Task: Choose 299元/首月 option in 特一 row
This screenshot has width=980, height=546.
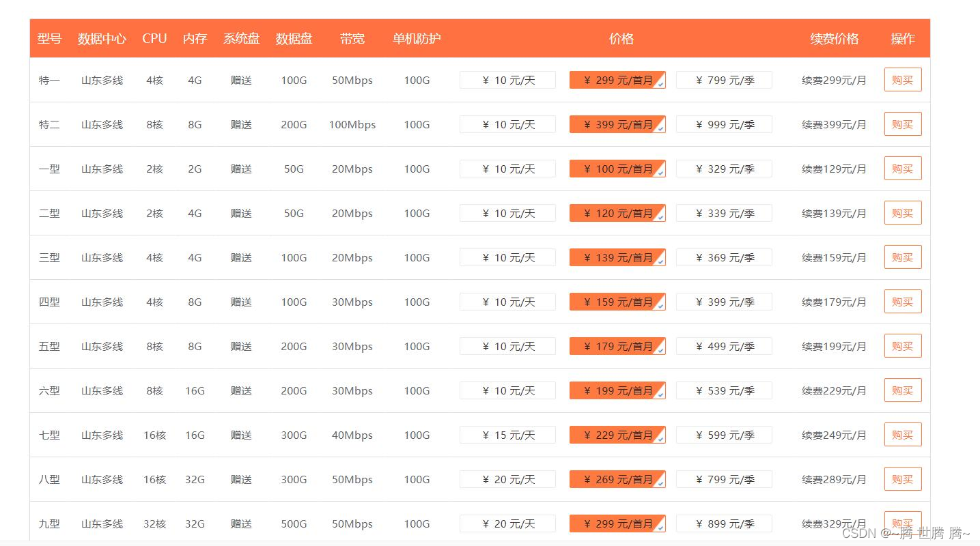Action: tap(617, 80)
